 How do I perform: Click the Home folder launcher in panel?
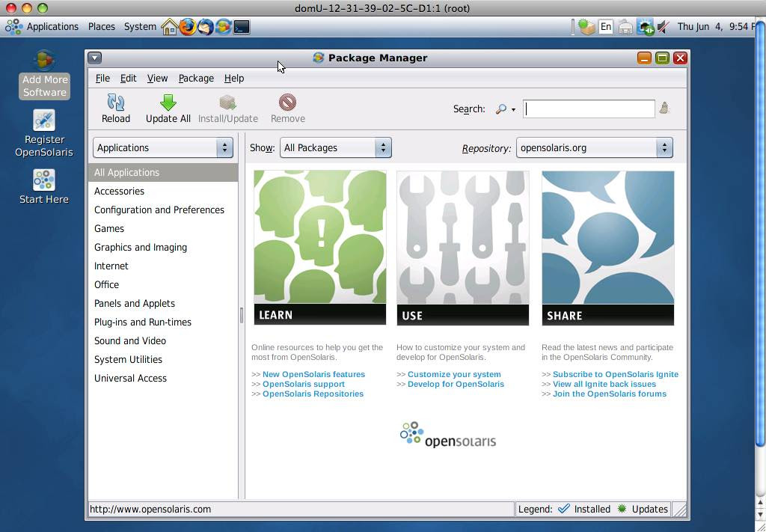[169, 26]
